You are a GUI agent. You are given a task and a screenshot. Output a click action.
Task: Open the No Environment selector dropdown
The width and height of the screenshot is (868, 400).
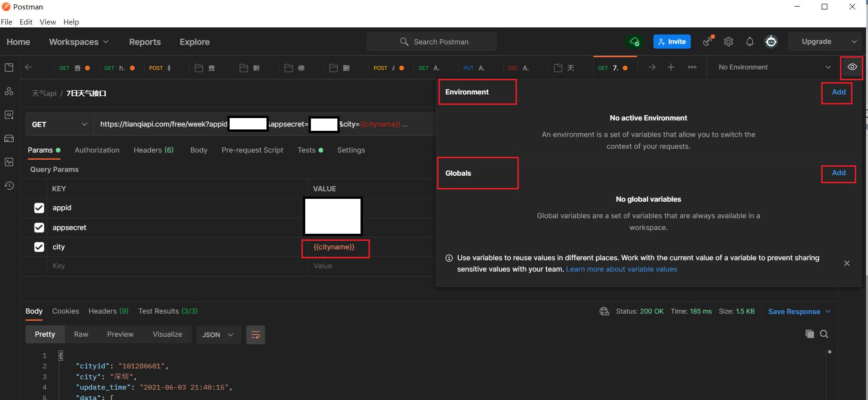(x=774, y=67)
